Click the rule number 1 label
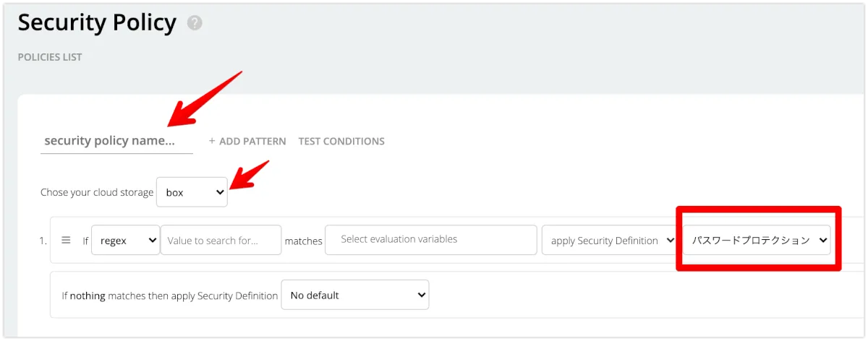Screen dimensions: 868x341 (x=43, y=241)
